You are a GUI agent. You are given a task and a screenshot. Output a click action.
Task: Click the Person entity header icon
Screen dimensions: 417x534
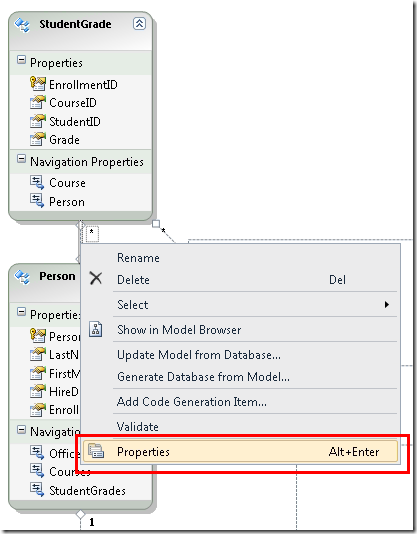point(22,277)
